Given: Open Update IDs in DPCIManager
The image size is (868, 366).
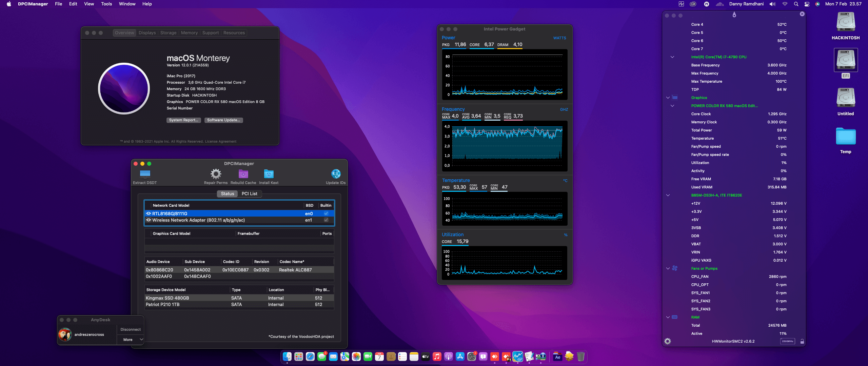Looking at the screenshot, I should tap(336, 175).
